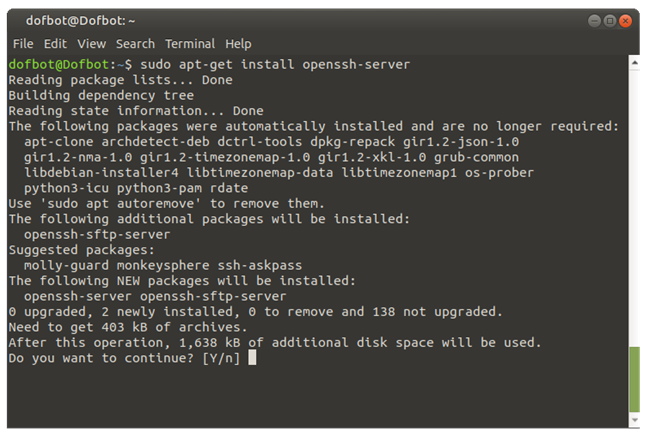Click the 'sudo apt autoremove' text line
The image size is (650, 437).
tap(166, 204)
